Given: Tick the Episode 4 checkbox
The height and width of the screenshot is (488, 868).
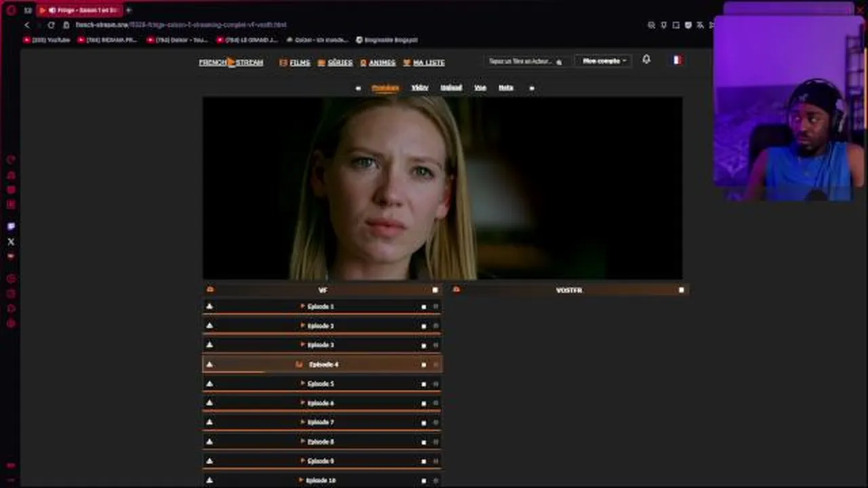Looking at the screenshot, I should [424, 365].
